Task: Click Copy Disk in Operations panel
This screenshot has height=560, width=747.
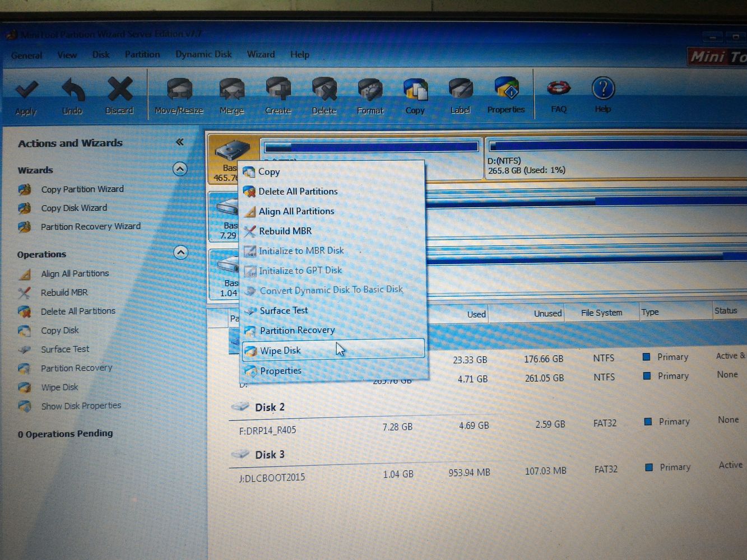Action: click(x=60, y=330)
